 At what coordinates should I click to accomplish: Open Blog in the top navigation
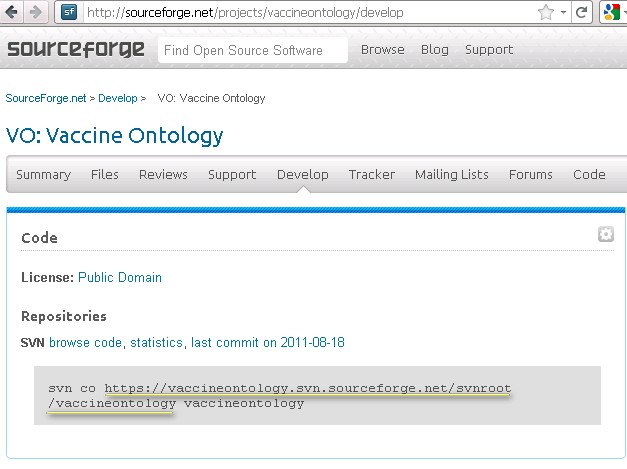[x=435, y=50]
